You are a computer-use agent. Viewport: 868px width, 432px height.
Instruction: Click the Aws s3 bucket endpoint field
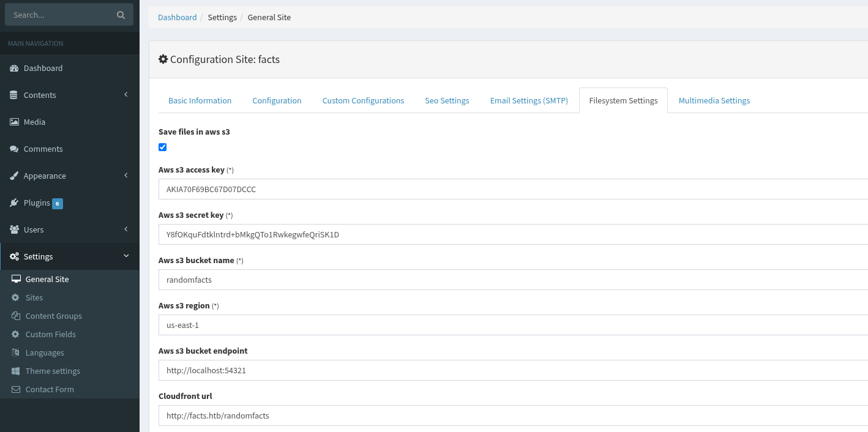513,370
